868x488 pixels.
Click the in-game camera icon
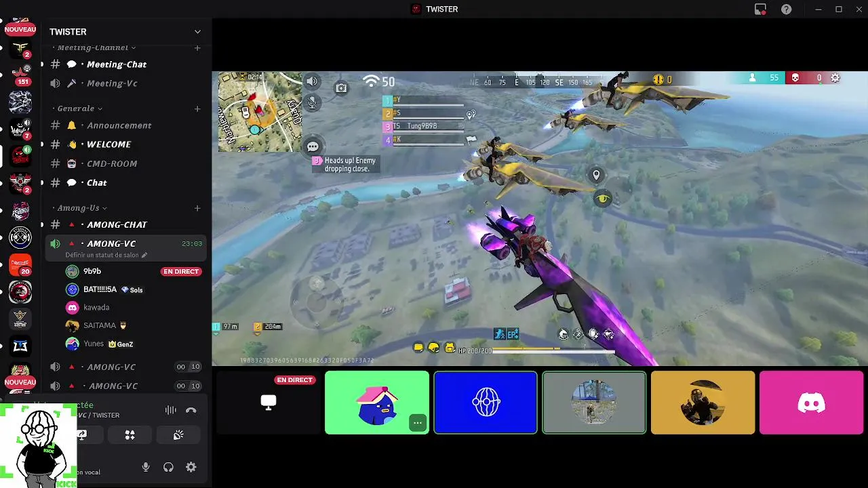[x=341, y=88]
